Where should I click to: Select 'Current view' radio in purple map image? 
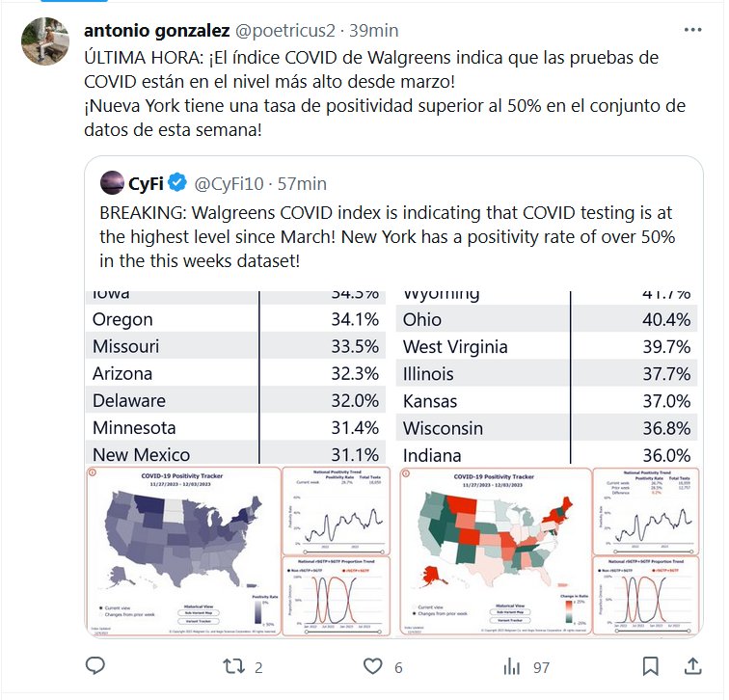pyautogui.click(x=102, y=609)
